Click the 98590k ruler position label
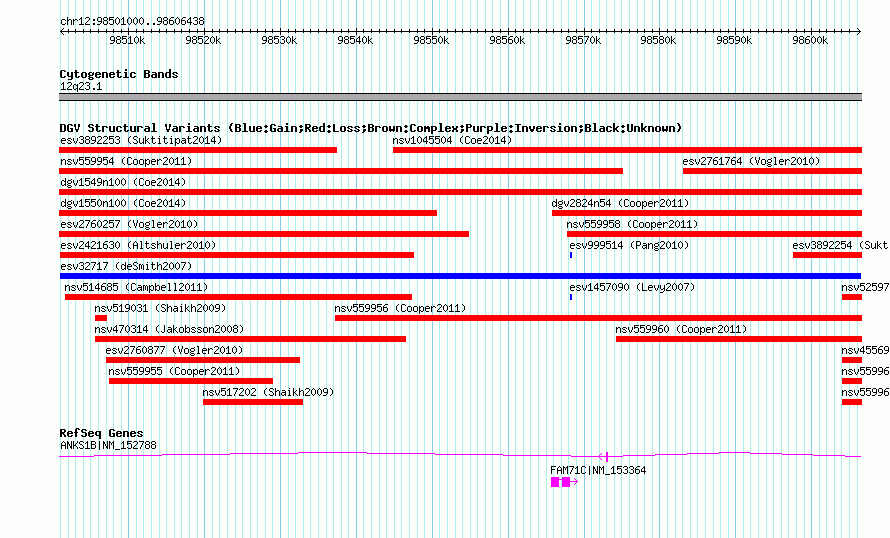Image resolution: width=890 pixels, height=538 pixels. [734, 40]
